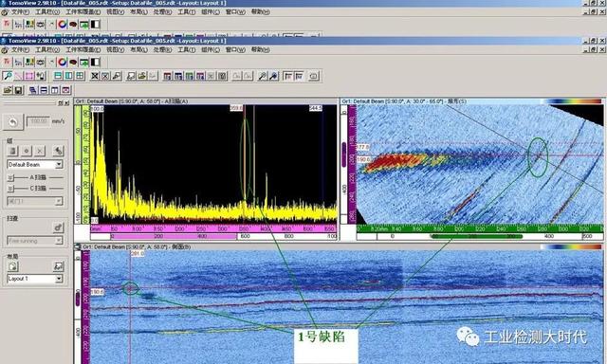Click the color palette bar above sector view
Viewport: 607px width, 364px height.
tap(572, 101)
